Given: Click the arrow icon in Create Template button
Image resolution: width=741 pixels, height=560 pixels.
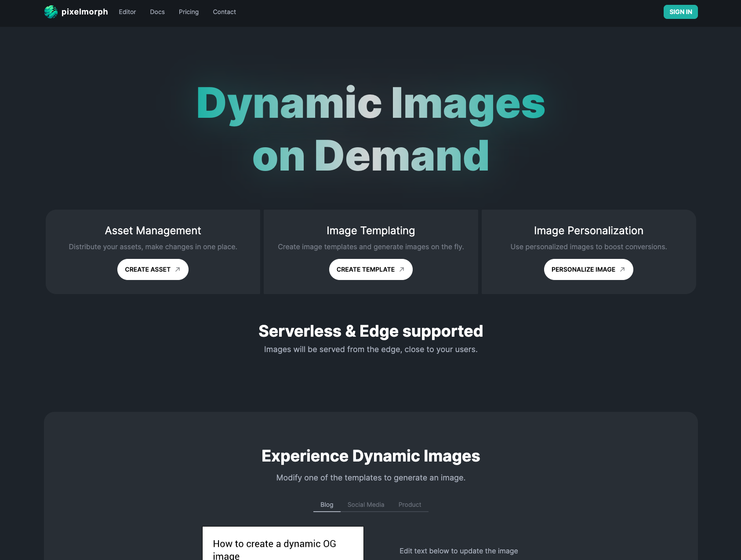Looking at the screenshot, I should pyautogui.click(x=402, y=269).
